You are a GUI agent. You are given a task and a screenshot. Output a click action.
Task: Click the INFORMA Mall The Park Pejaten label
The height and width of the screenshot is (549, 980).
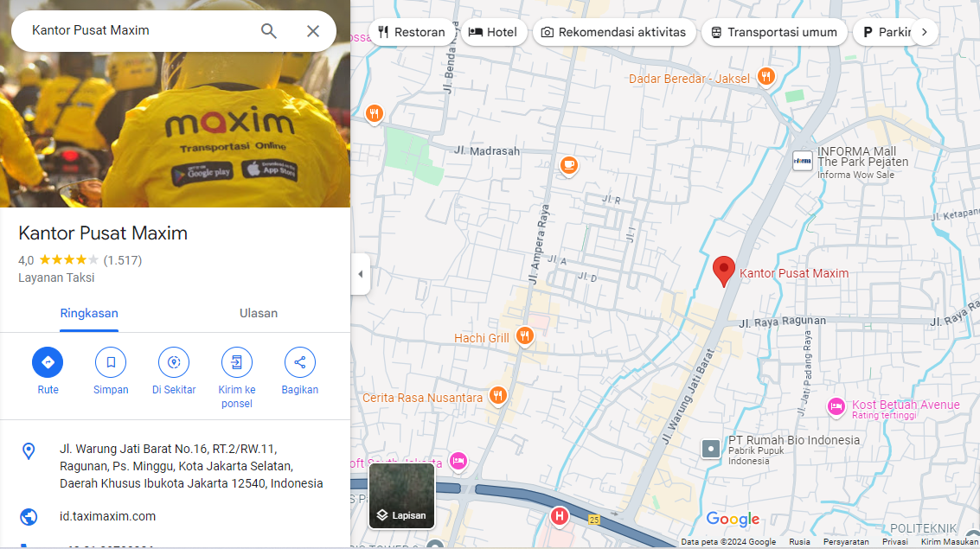point(862,162)
